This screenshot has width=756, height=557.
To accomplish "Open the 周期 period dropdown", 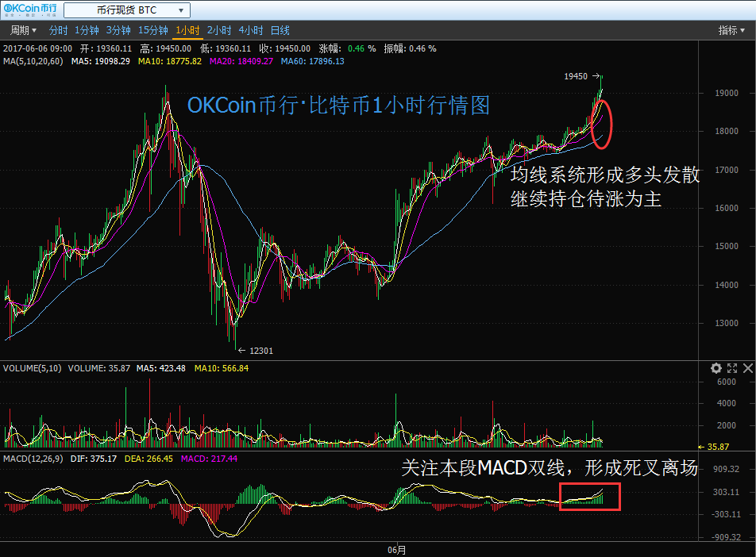I will [23, 30].
